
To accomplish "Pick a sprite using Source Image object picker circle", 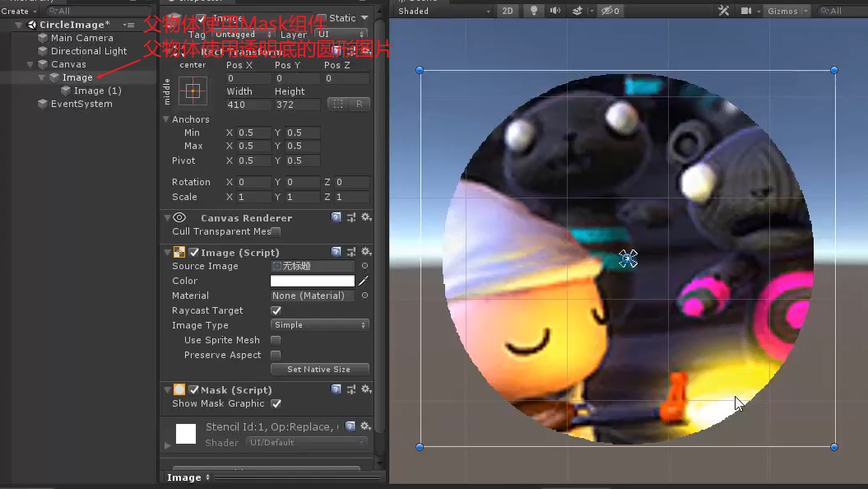I will 364,266.
